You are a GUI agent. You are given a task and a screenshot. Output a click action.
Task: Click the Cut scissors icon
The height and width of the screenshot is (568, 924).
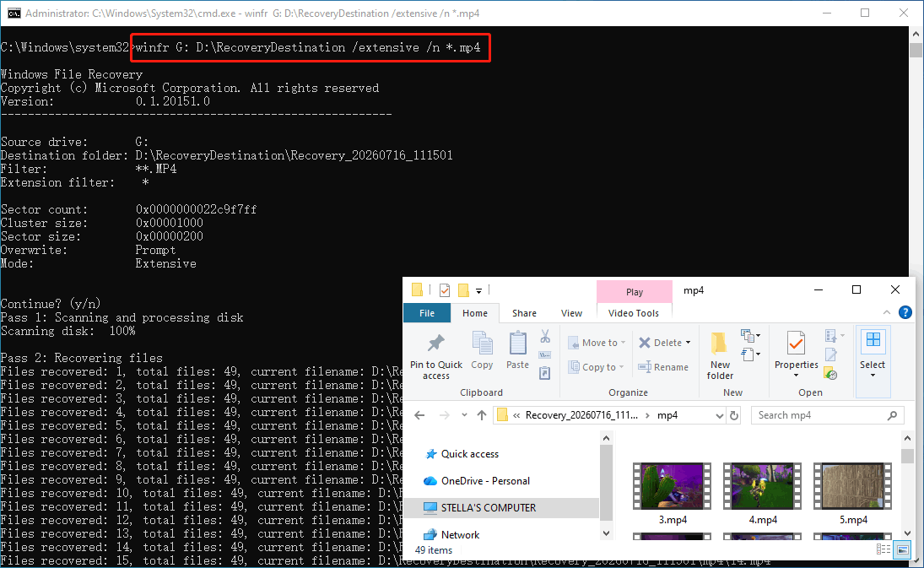point(545,337)
